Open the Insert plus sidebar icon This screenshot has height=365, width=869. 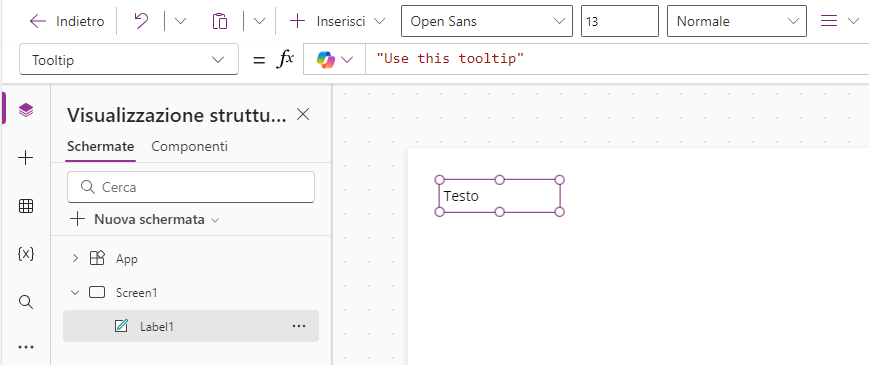[x=25, y=158]
